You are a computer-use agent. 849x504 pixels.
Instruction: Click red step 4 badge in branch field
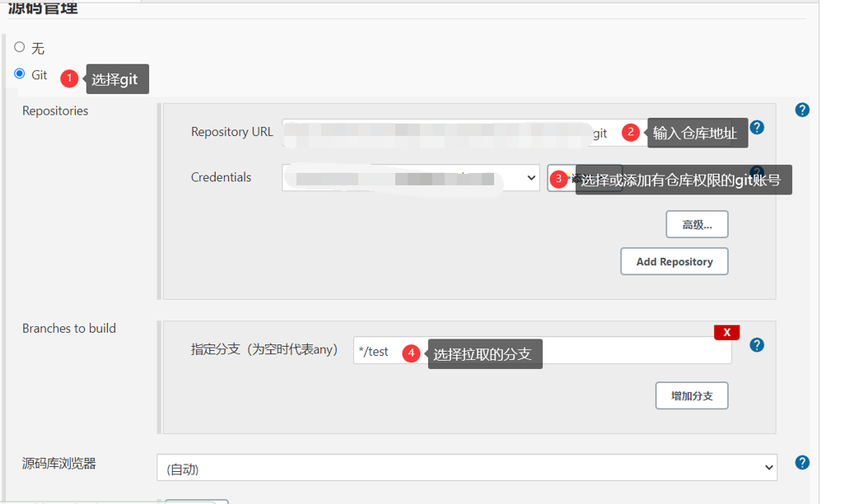coord(411,352)
